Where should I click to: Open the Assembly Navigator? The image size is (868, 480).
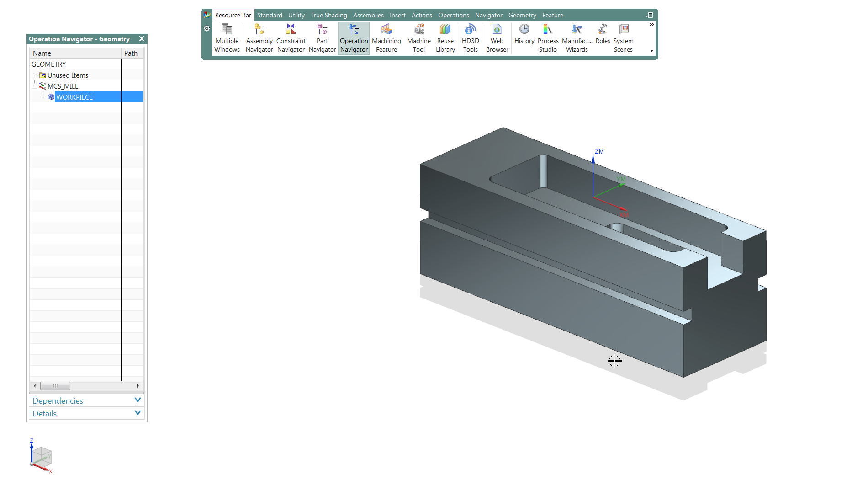pyautogui.click(x=259, y=38)
